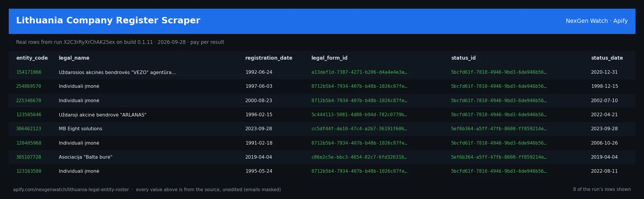Click the apify.com/nexgenwatch footer URL text
The image size is (644, 199).
[x=71, y=190]
